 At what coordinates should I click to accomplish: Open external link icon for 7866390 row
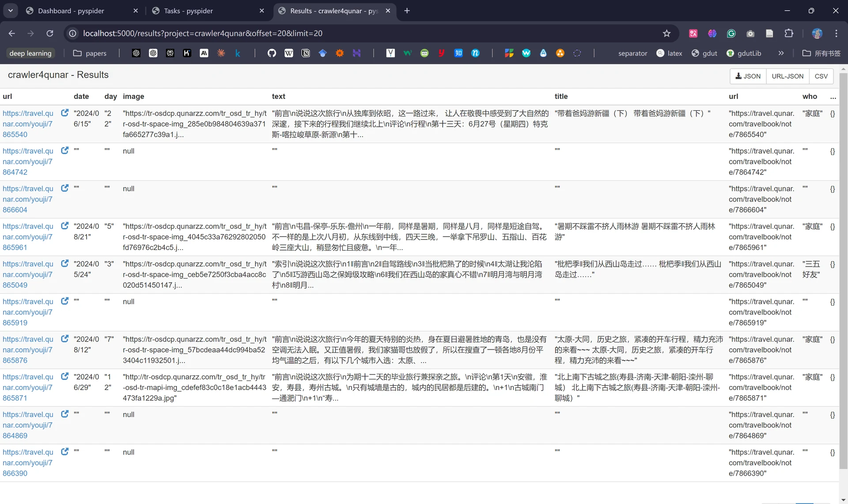tap(64, 451)
